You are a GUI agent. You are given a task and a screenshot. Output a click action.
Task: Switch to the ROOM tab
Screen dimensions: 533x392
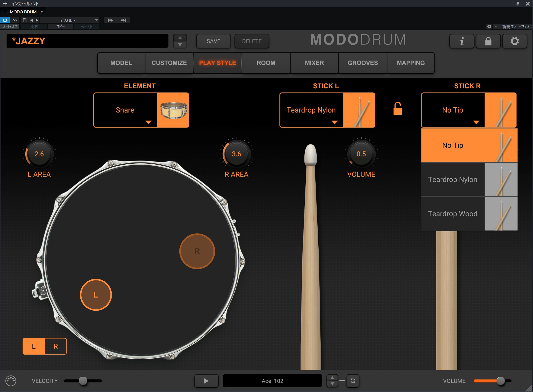click(266, 63)
